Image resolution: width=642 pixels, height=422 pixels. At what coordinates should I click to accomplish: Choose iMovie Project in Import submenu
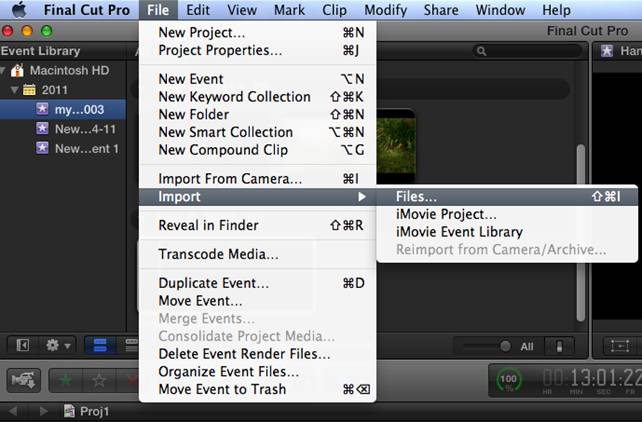tap(507, 214)
